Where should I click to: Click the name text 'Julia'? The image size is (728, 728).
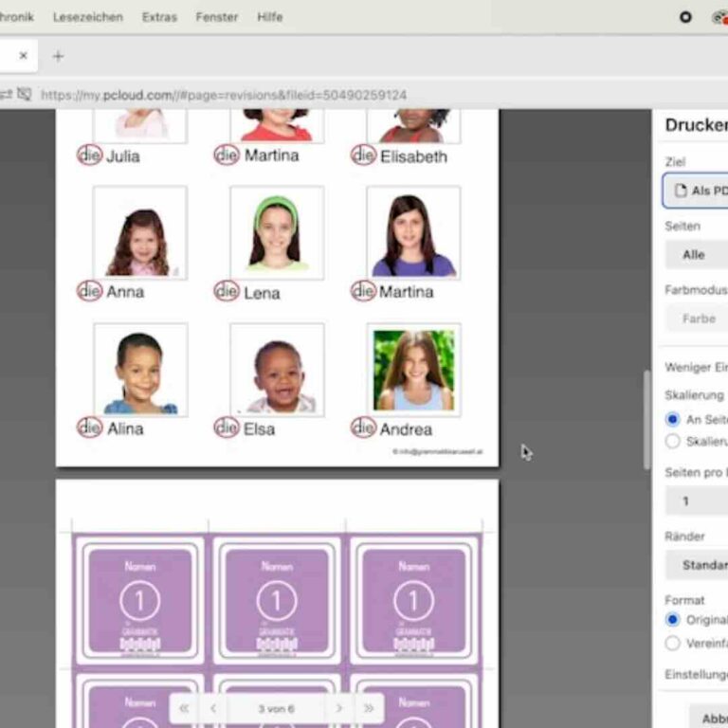123,156
